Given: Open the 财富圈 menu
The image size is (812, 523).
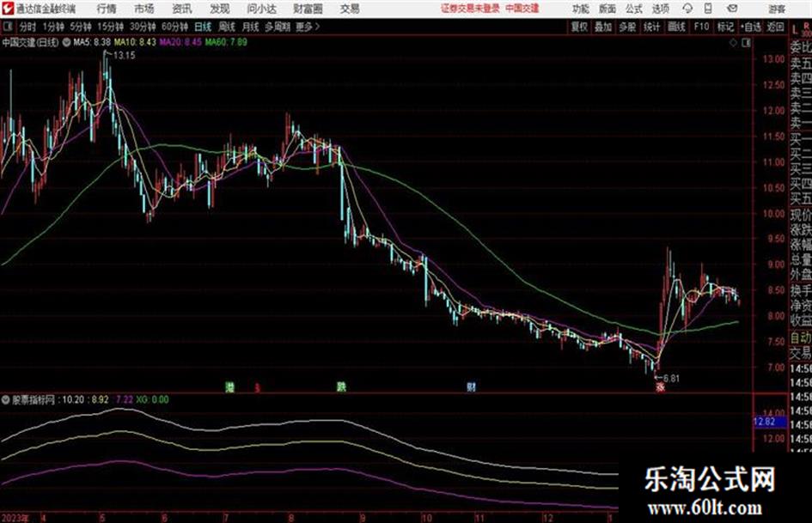Looking at the screenshot, I should [308, 9].
